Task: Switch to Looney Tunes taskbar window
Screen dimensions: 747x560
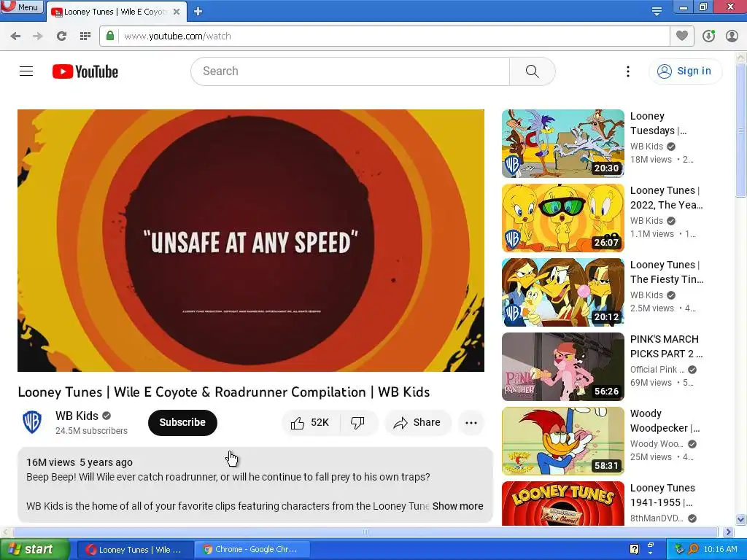Action: tap(134, 550)
